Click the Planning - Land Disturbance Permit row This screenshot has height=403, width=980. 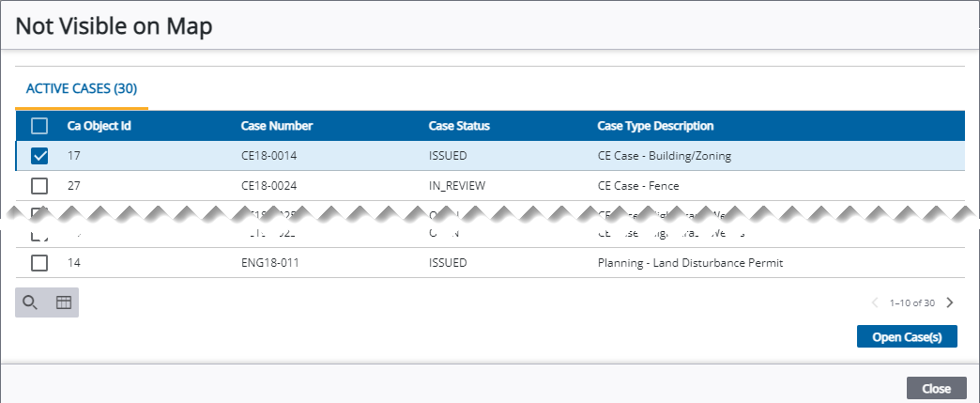(690, 263)
